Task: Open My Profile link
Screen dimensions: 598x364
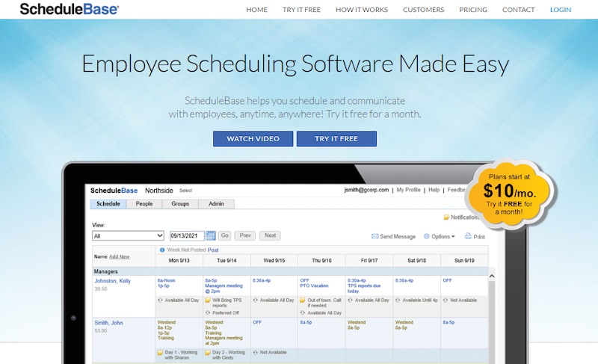Action: pos(408,190)
